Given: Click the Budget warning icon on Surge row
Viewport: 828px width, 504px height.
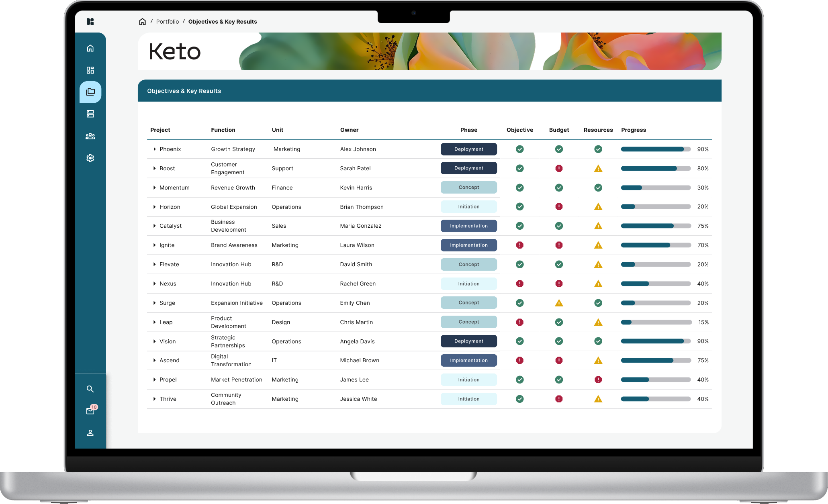Looking at the screenshot, I should 559,302.
